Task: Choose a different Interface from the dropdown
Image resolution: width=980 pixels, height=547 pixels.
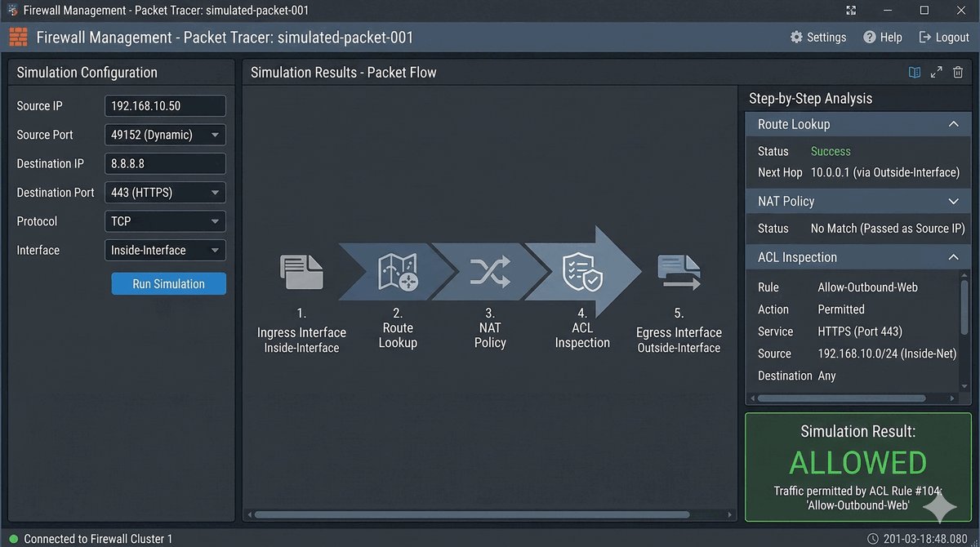Action: tap(165, 251)
